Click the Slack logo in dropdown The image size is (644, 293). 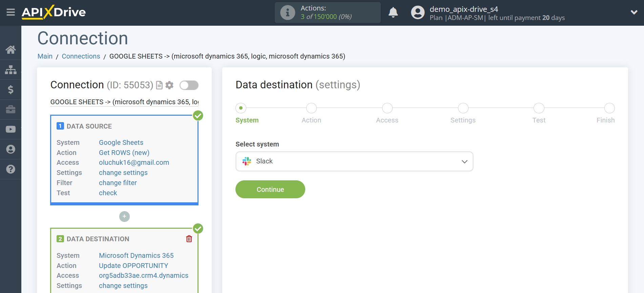[247, 161]
